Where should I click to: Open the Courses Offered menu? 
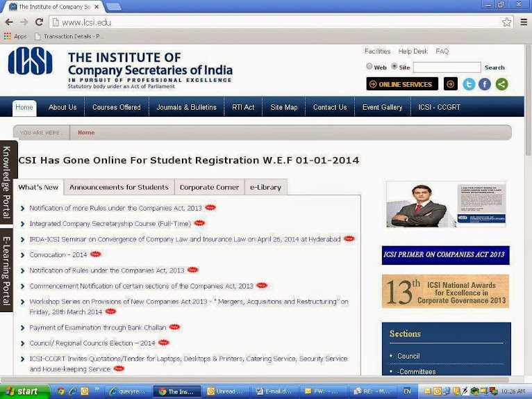[x=117, y=107]
